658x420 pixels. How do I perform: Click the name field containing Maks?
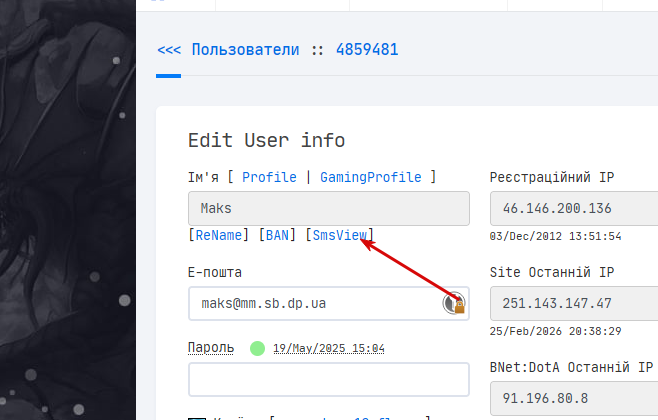tap(328, 209)
